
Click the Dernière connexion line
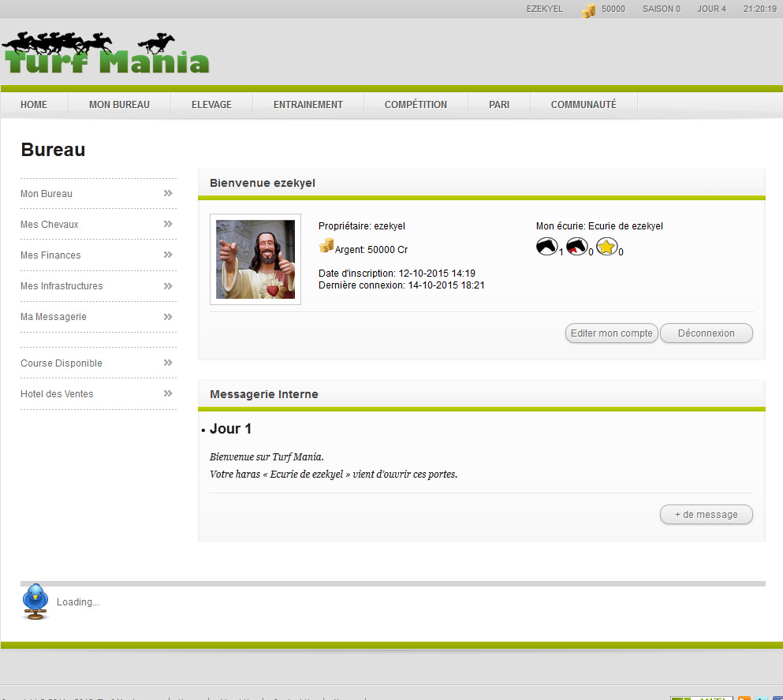coord(401,285)
